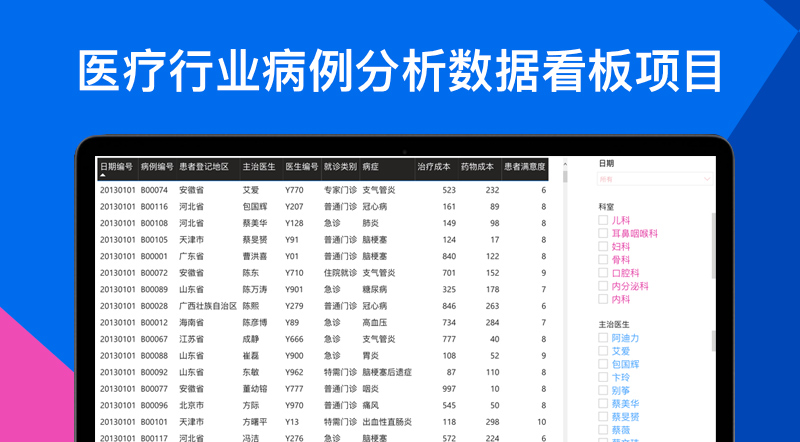The height and width of the screenshot is (442, 800).
Task: Tick the 耳鼻咽喉科 checkbox
Action: (x=603, y=233)
